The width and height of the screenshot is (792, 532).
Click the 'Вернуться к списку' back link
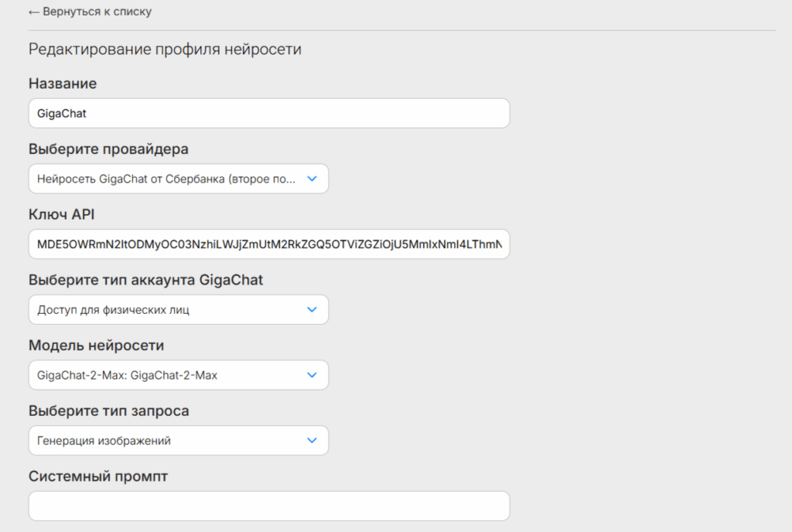(96, 12)
